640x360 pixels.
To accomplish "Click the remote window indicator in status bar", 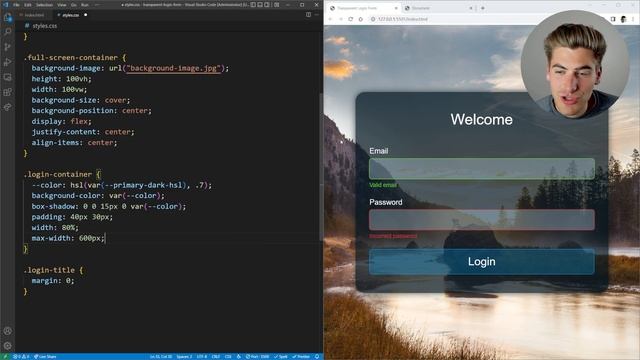I will 5,357.
